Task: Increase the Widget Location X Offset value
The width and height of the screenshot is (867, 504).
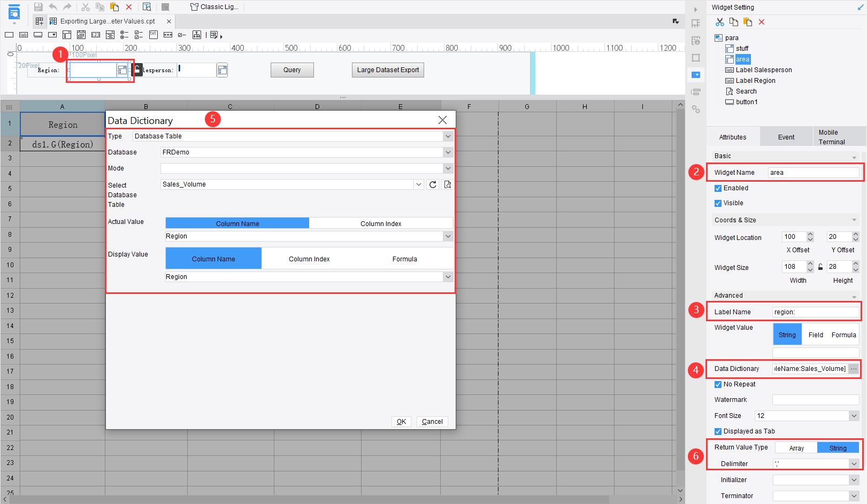Action: pos(810,235)
